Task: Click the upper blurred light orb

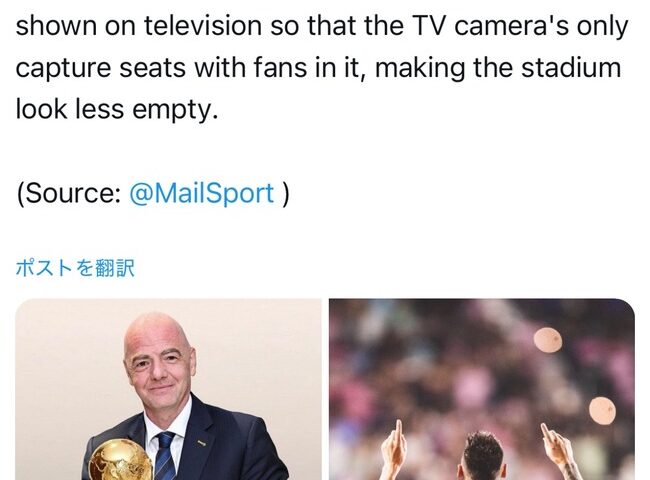Action: tap(548, 340)
